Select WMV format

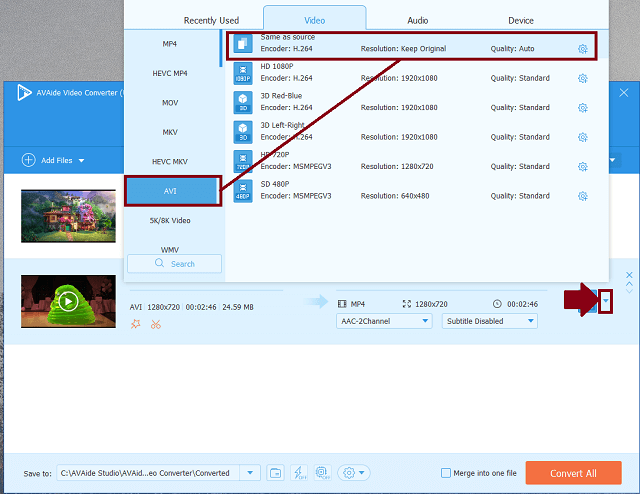[171, 249]
